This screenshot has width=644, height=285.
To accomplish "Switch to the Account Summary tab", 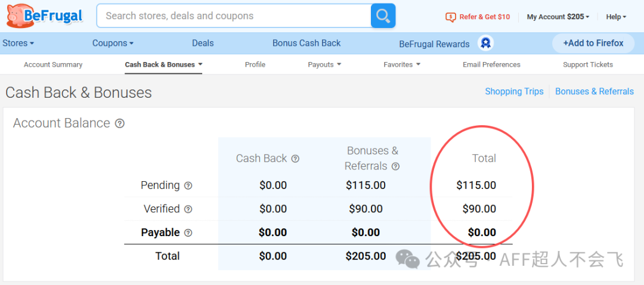I will coord(53,64).
